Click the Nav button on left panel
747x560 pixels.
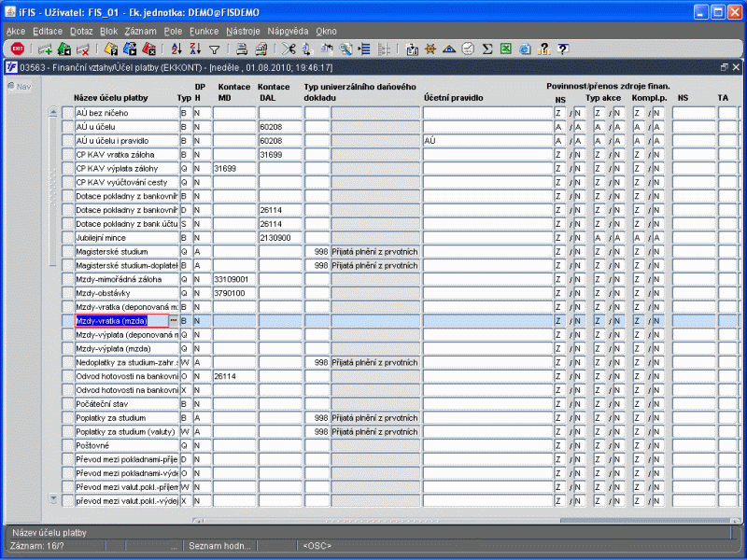(19, 87)
